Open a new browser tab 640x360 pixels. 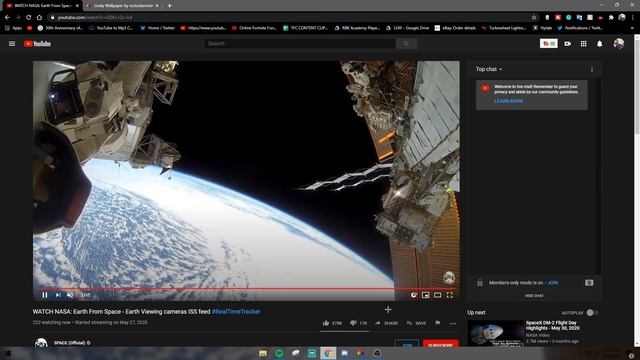(x=169, y=6)
